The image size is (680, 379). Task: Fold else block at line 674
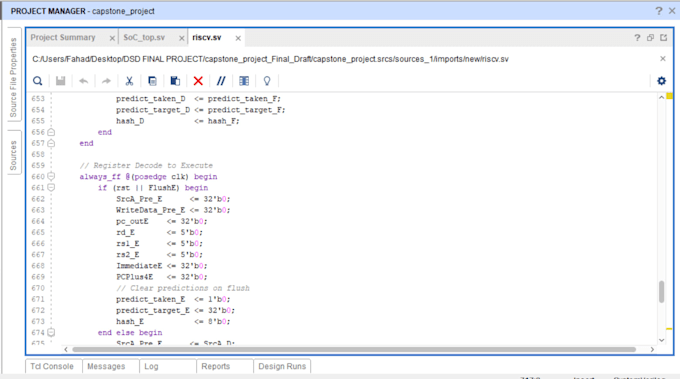(51, 333)
